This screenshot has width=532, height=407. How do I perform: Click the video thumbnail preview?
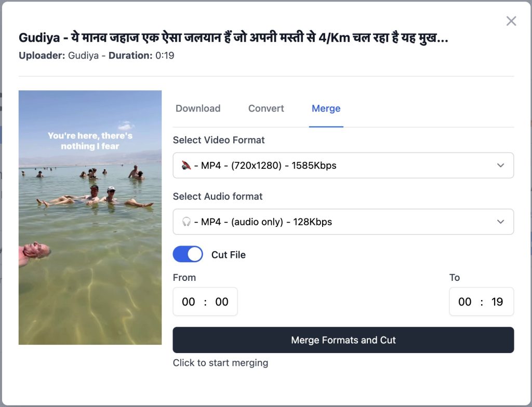tap(90, 218)
